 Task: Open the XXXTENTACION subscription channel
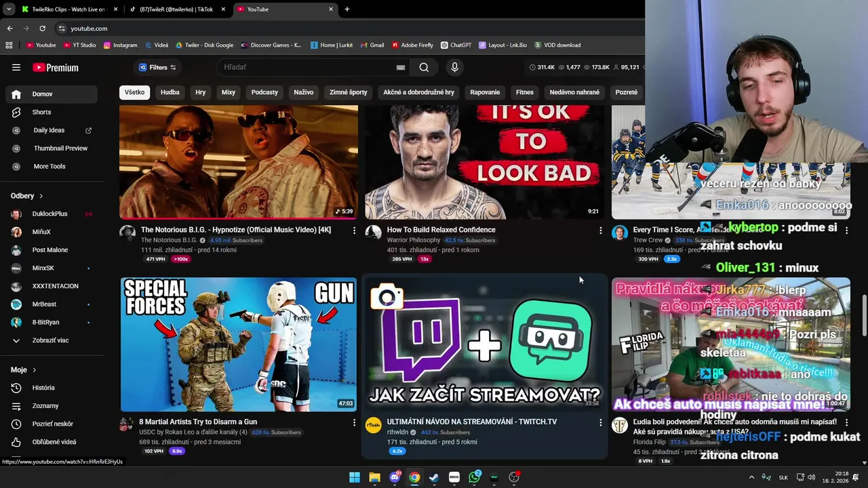pos(52,286)
